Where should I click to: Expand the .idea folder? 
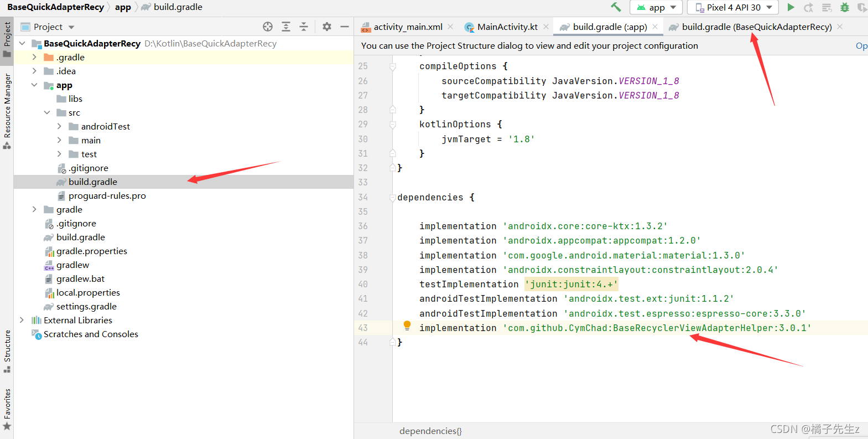coord(34,71)
